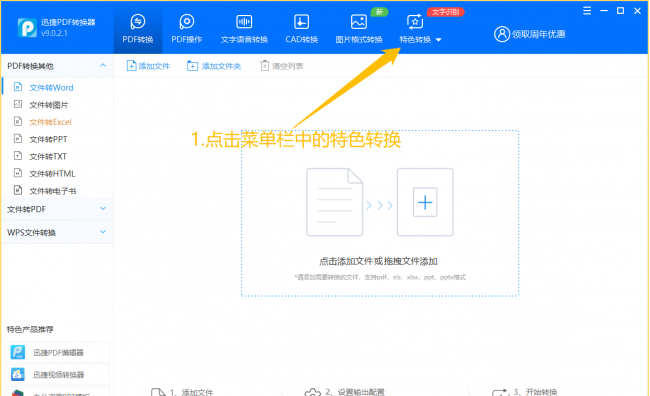Collapse the PDF转换其他 section
Image resolution: width=650 pixels, height=396 pixels.
tap(103, 66)
